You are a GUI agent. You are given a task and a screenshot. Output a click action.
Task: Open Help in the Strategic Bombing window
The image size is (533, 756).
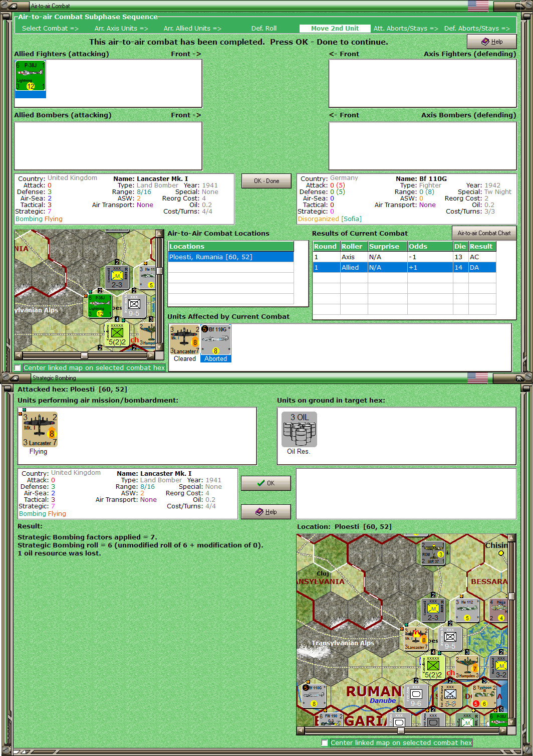tap(266, 512)
